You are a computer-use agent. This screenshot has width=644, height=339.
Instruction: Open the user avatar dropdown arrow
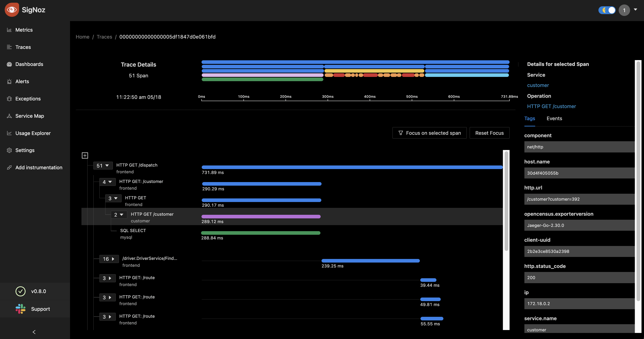click(635, 10)
